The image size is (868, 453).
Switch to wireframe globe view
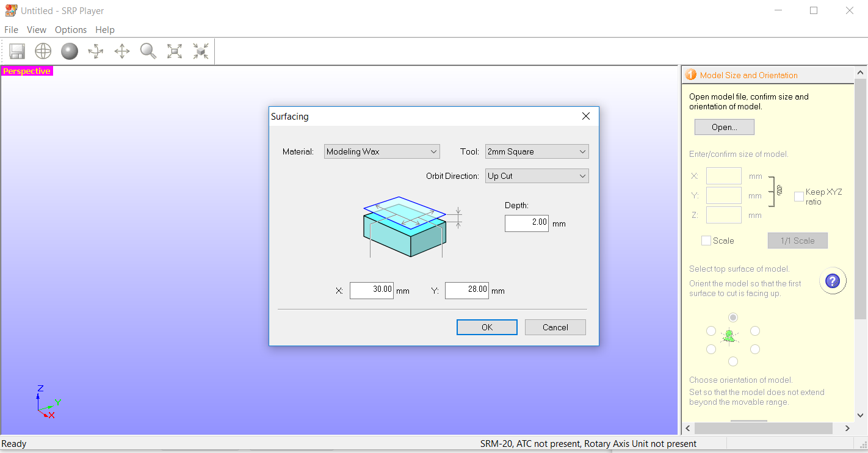[x=43, y=51]
